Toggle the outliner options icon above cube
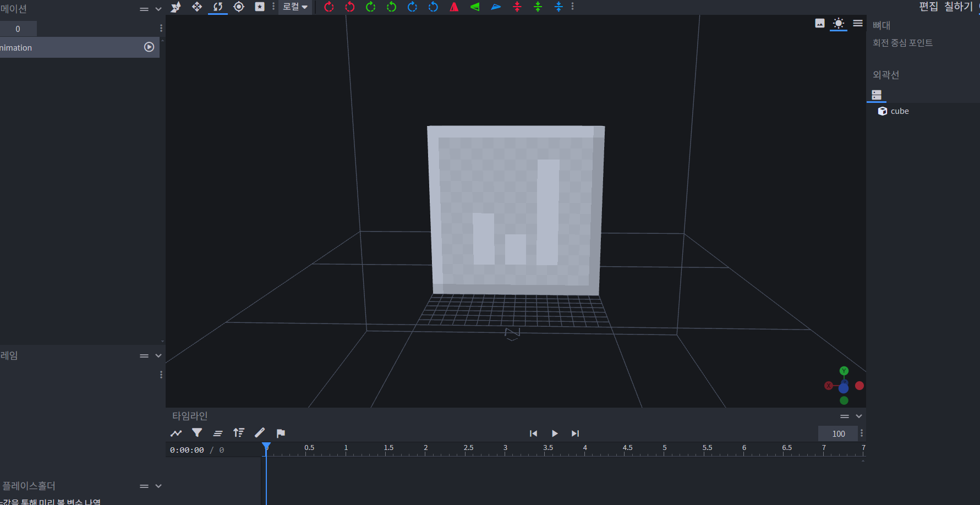Image resolution: width=980 pixels, height=505 pixels. (x=877, y=95)
